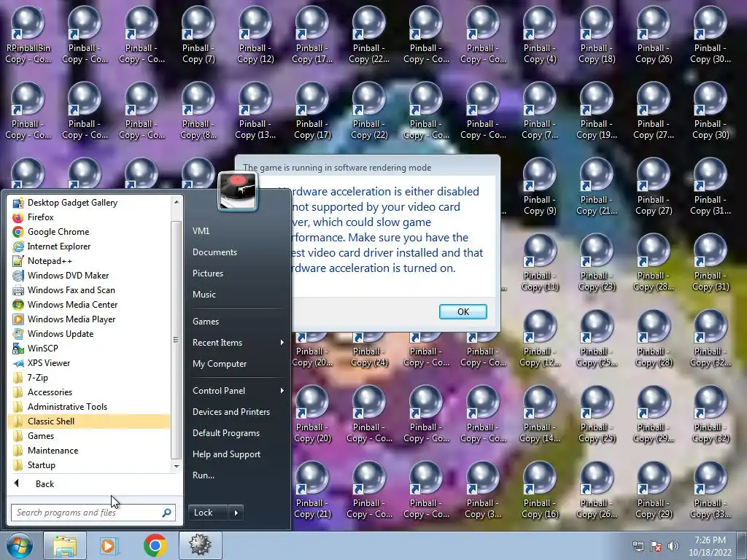Launch Windows DVD Maker
The image size is (747, 560).
pyautogui.click(x=89, y=275)
